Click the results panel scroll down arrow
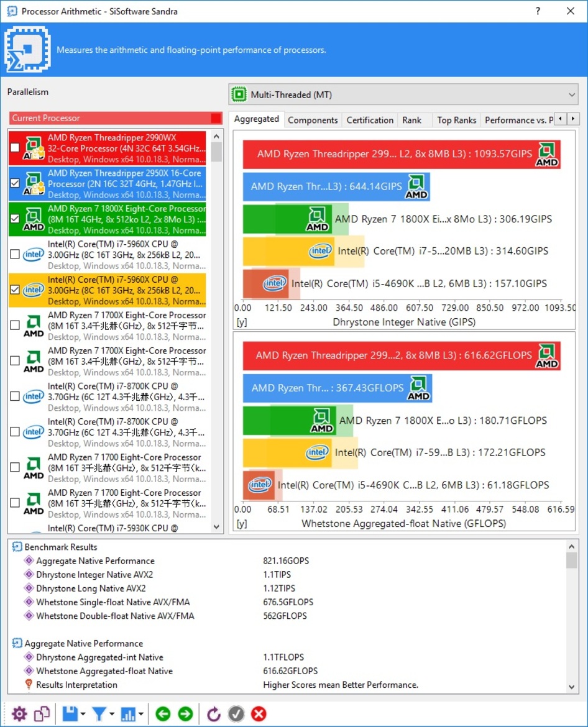The width and height of the screenshot is (588, 727). pos(571,687)
